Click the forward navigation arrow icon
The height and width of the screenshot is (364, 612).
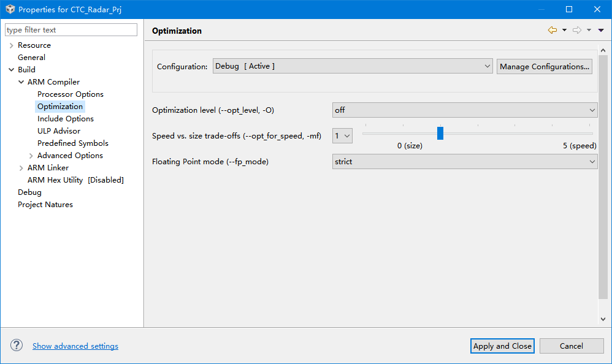click(x=576, y=30)
